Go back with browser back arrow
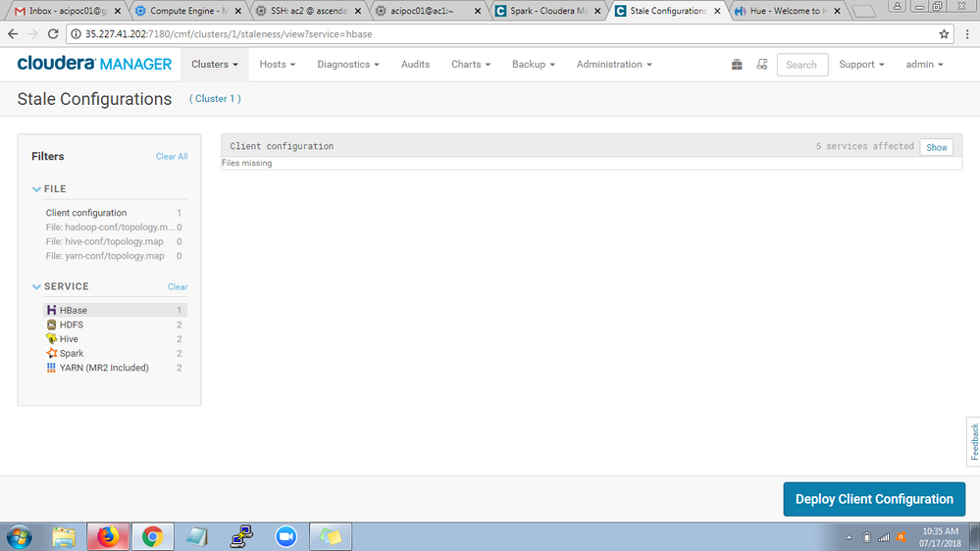 click(13, 33)
